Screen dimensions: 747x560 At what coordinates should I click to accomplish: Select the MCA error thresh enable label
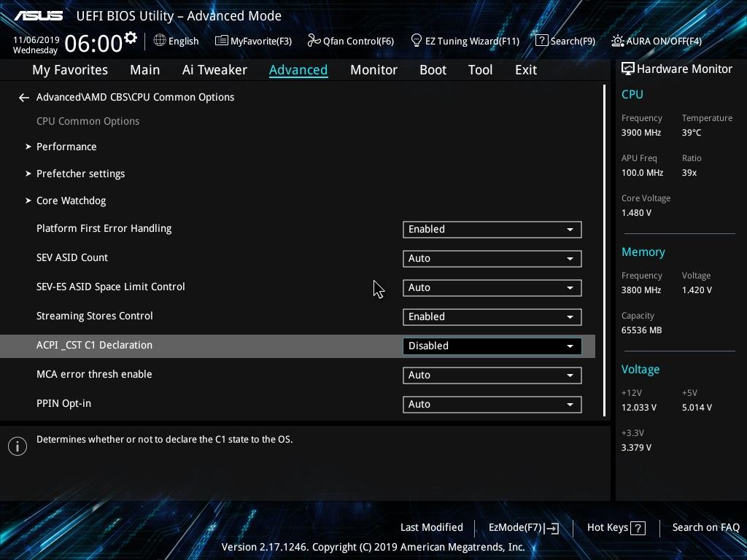[x=94, y=374]
